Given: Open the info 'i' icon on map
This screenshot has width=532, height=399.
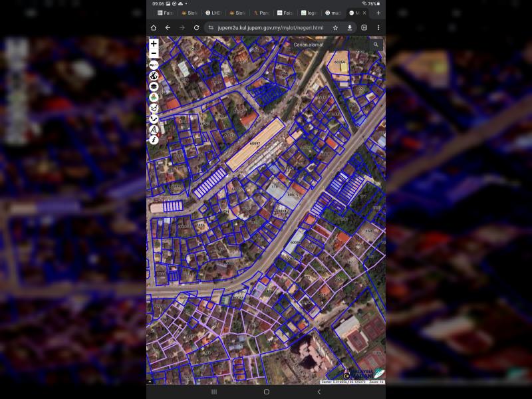Looking at the screenshot, I should point(154,140).
